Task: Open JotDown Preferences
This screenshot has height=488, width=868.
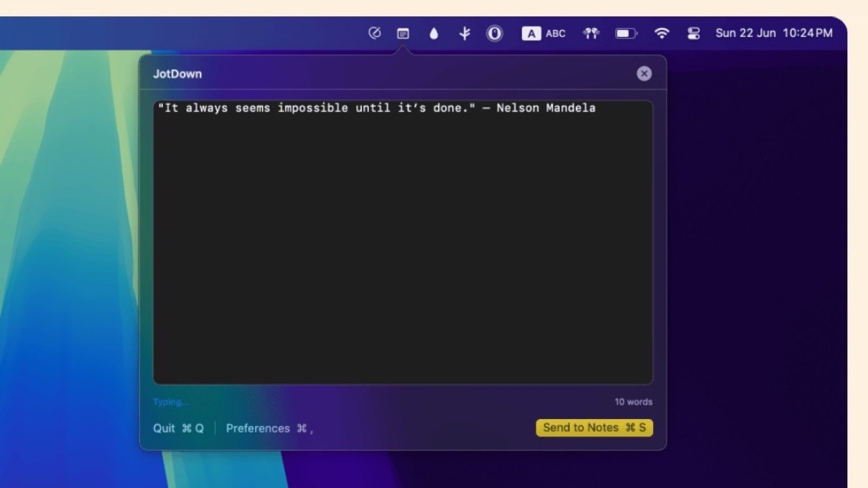Action: click(269, 428)
